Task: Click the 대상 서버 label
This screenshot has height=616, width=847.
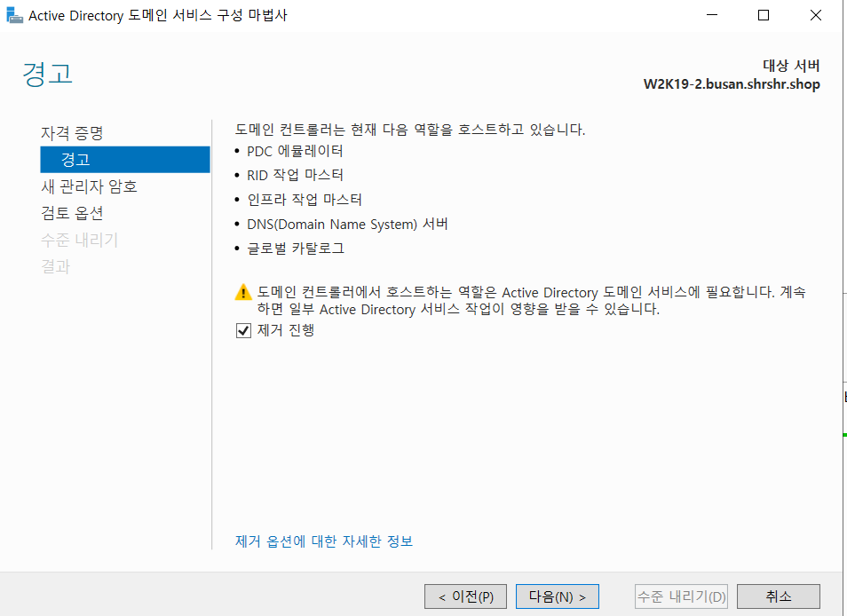Action: tap(791, 66)
